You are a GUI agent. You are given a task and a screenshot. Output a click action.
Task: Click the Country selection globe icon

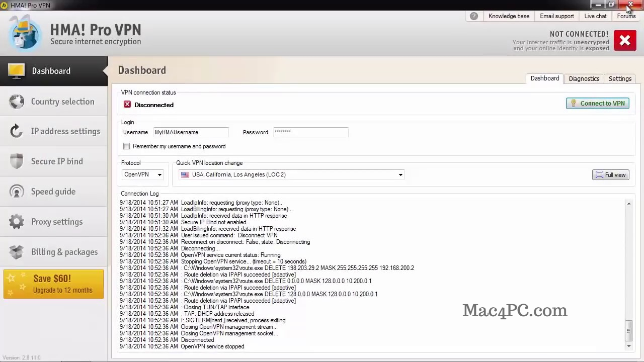[x=17, y=102]
